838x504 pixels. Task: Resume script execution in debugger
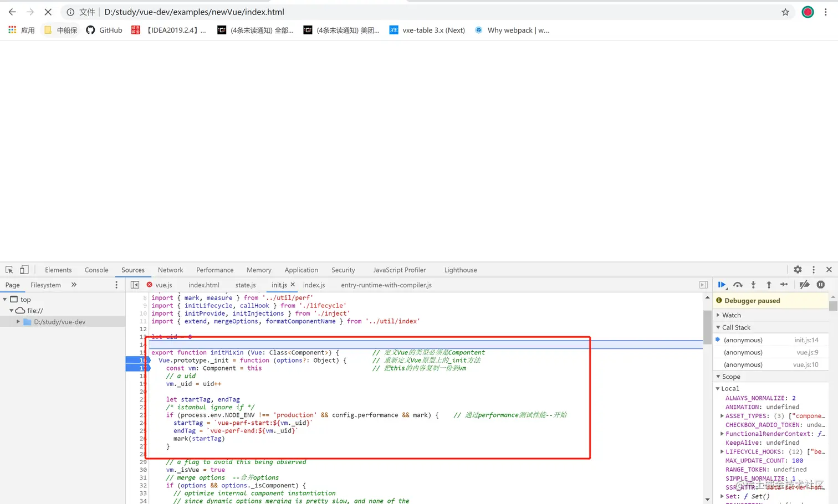tap(722, 285)
